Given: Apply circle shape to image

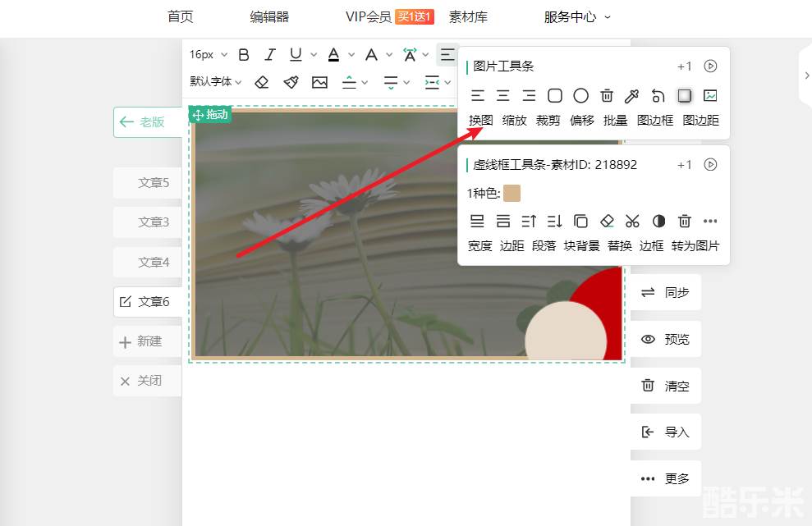Looking at the screenshot, I should [x=580, y=96].
